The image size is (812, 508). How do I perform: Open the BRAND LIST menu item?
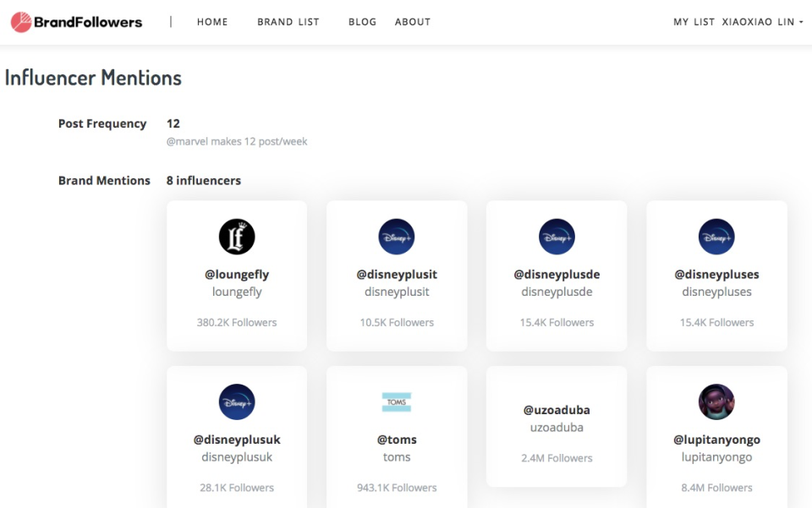288,22
